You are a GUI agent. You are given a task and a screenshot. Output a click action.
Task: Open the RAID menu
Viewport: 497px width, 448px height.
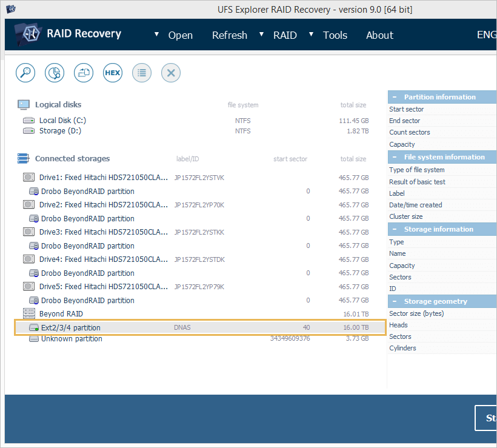click(285, 35)
